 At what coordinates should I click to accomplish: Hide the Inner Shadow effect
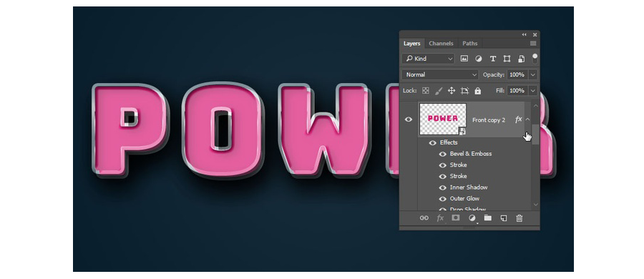[442, 187]
